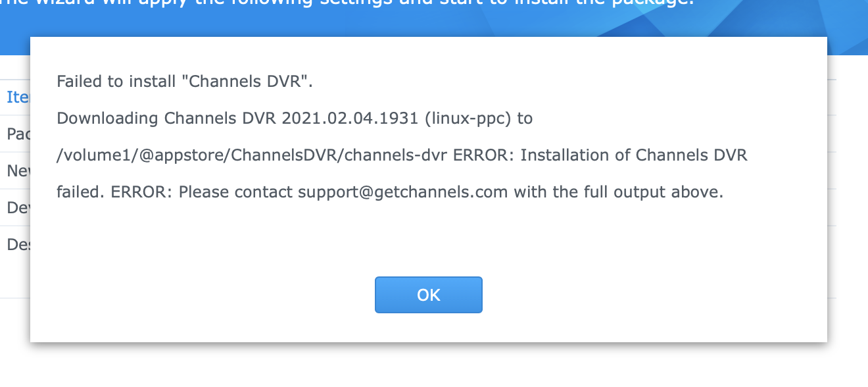Viewport: 868px width, 387px height.
Task: Click the "ERROR: Please contact" text
Action: tap(202, 193)
